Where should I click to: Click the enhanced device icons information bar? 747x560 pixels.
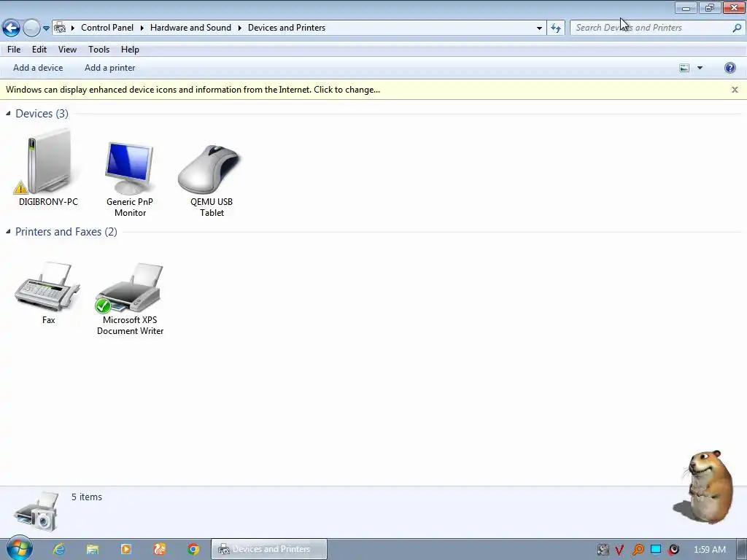tap(373, 90)
